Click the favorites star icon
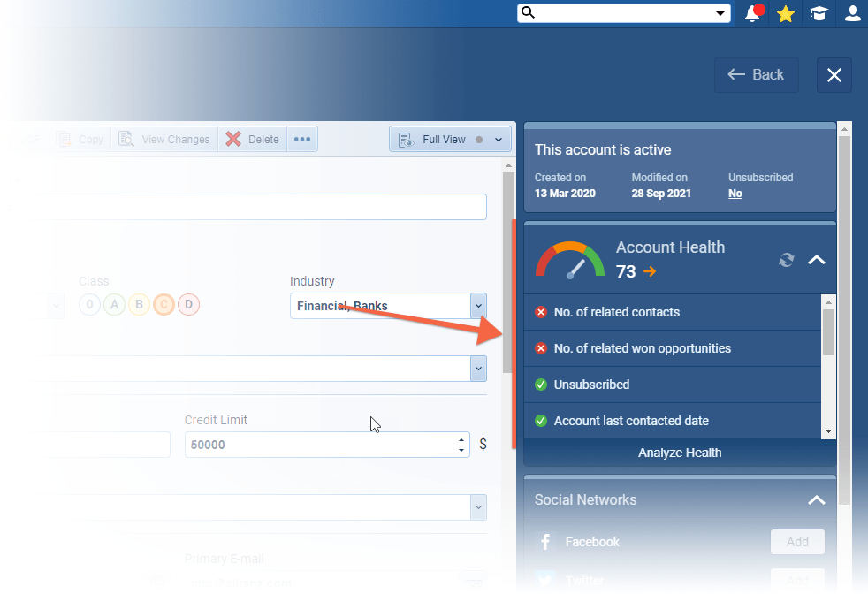The width and height of the screenshot is (868, 594). tap(785, 13)
